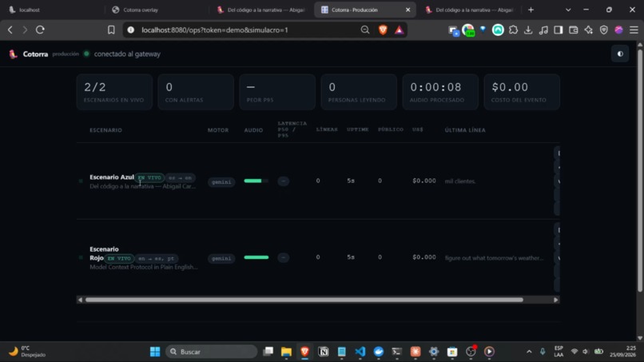
Task: Click the green circular extension icon
Action: point(498,30)
